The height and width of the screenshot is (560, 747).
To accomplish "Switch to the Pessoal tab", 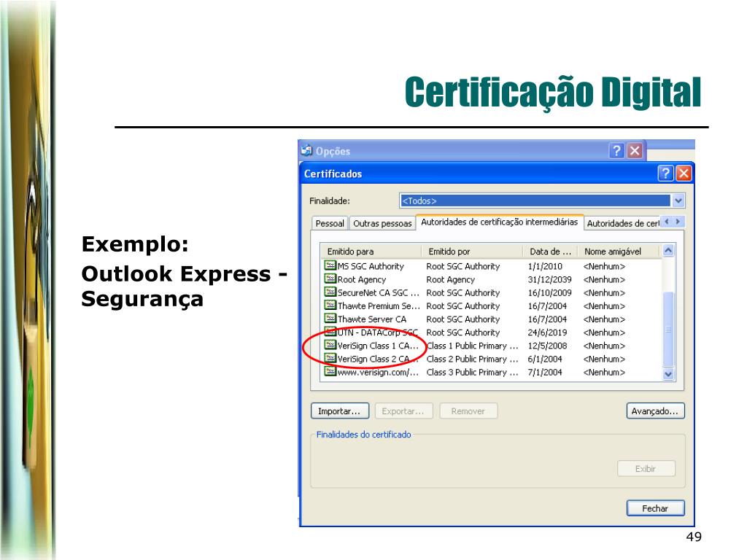I will click(x=330, y=224).
